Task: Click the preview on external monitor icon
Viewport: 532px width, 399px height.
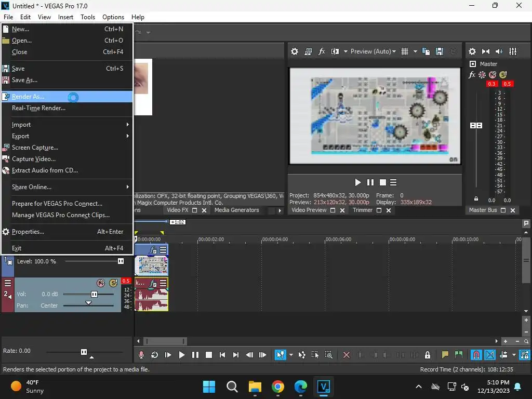Action: (x=308, y=51)
